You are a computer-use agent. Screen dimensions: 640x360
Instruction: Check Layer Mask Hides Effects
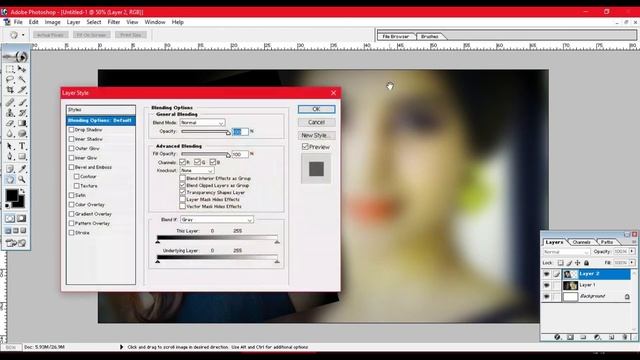click(182, 200)
